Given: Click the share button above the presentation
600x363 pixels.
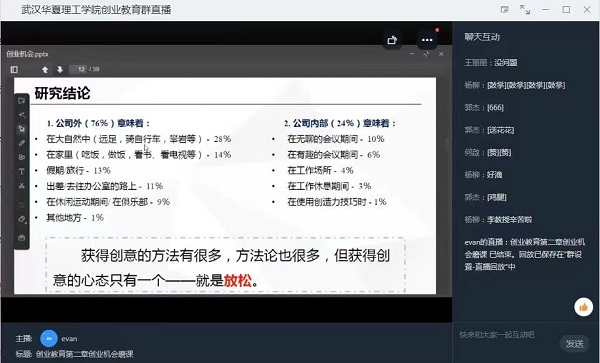Looking at the screenshot, I should tap(392, 40).
